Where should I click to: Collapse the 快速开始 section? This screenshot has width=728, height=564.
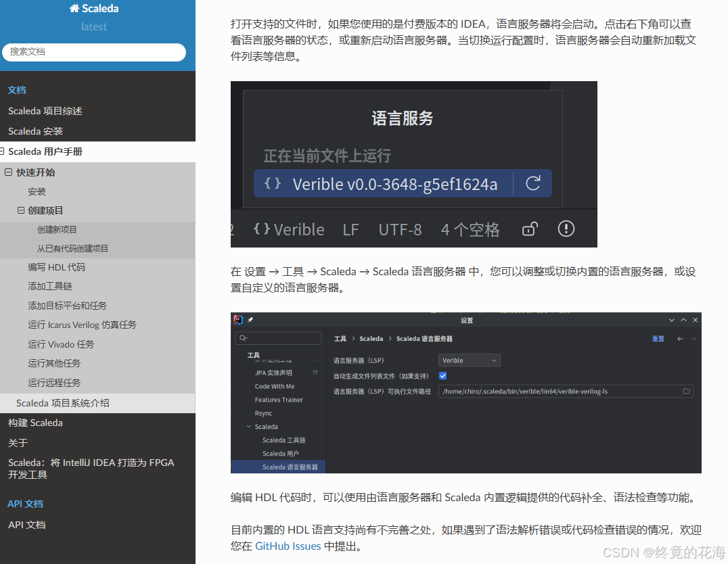(8, 172)
